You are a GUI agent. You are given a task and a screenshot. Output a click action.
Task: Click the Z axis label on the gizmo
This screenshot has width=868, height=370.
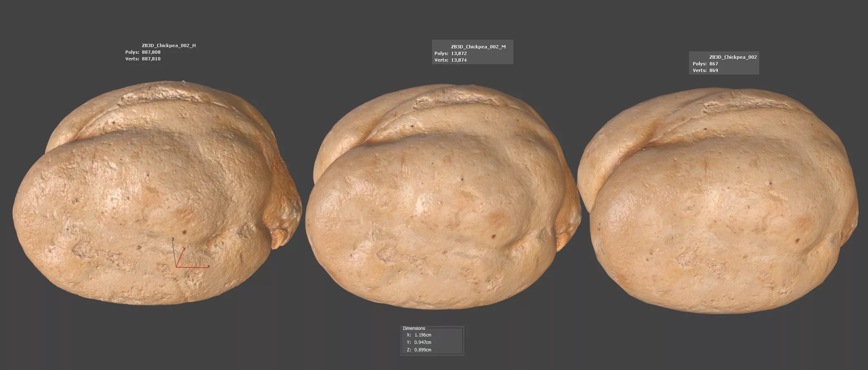(x=173, y=239)
